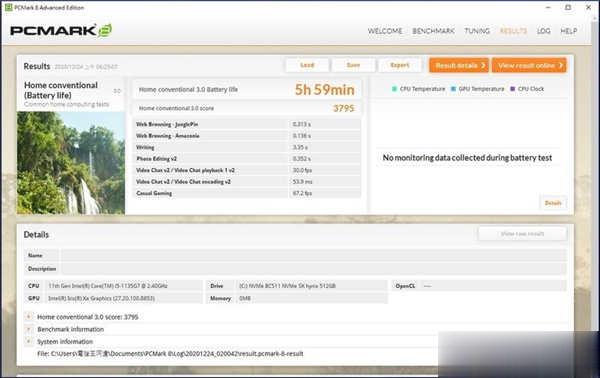The width and height of the screenshot is (600, 378).
Task: Select the Photo Editing v2 row
Action: [247, 158]
